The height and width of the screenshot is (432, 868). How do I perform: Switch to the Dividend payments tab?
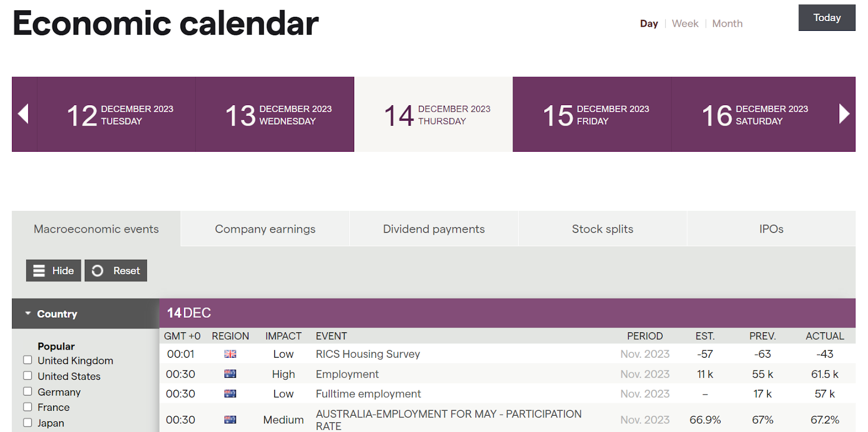433,229
